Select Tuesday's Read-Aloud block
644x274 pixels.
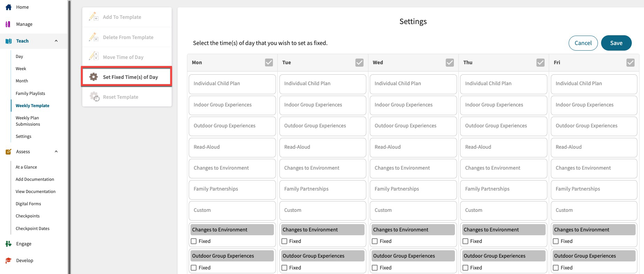pos(322,147)
